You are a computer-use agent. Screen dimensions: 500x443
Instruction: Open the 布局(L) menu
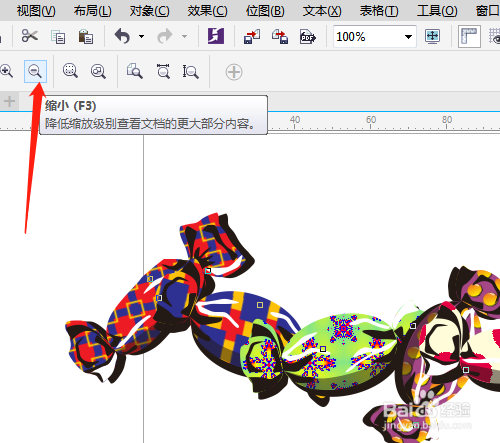(93, 11)
